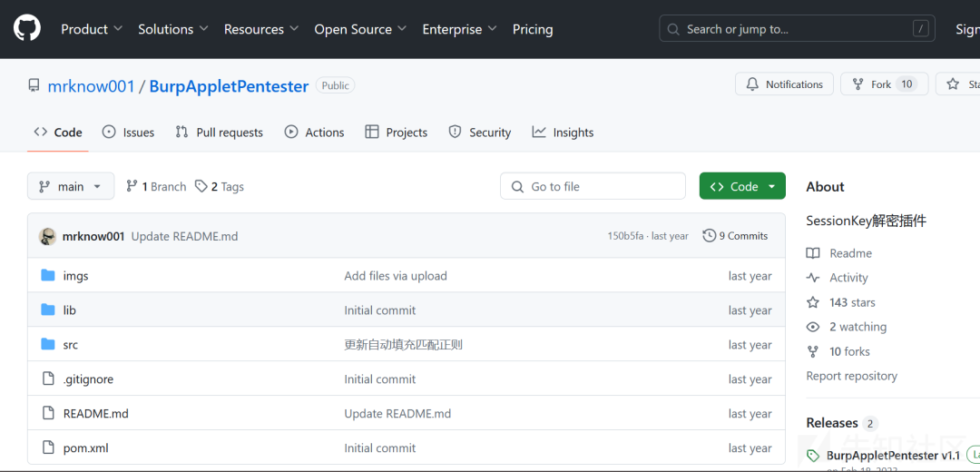Open the Readme link in About

click(850, 253)
